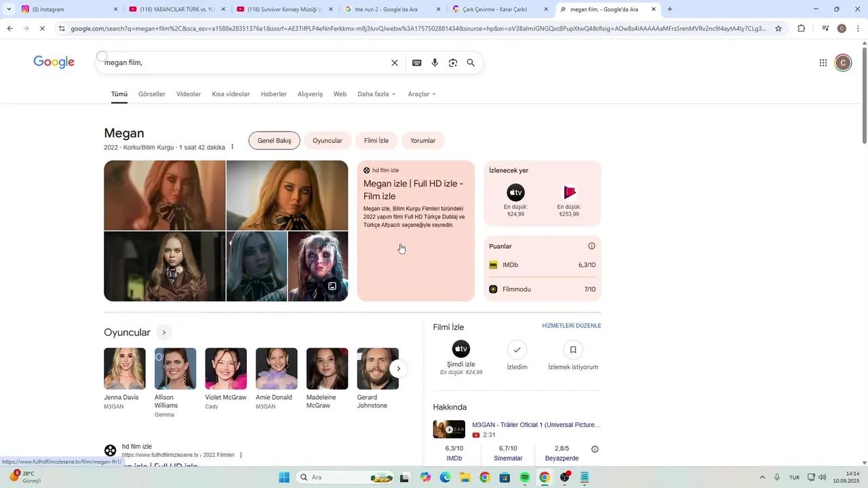Start voice search with microphone icon
868x488 pixels.
pos(435,63)
